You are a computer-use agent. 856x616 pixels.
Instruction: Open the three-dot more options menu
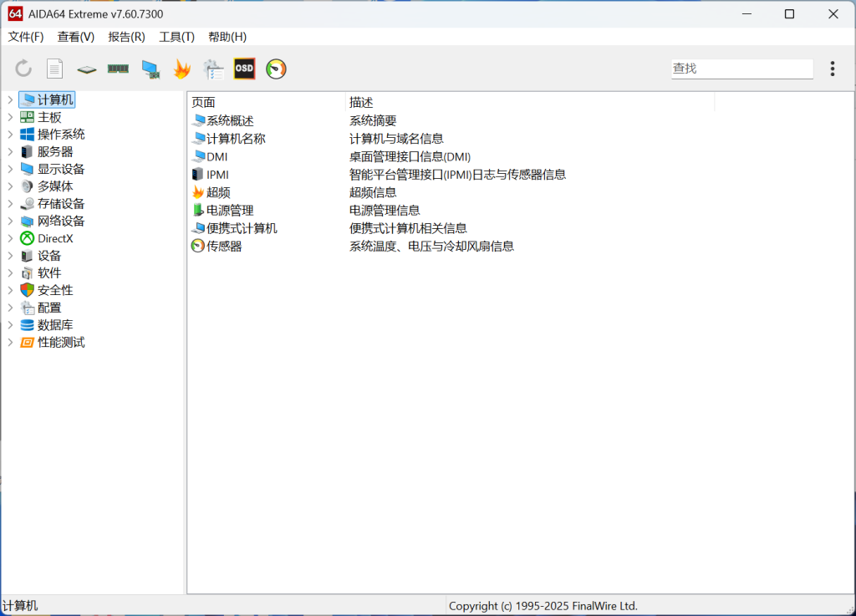(832, 69)
